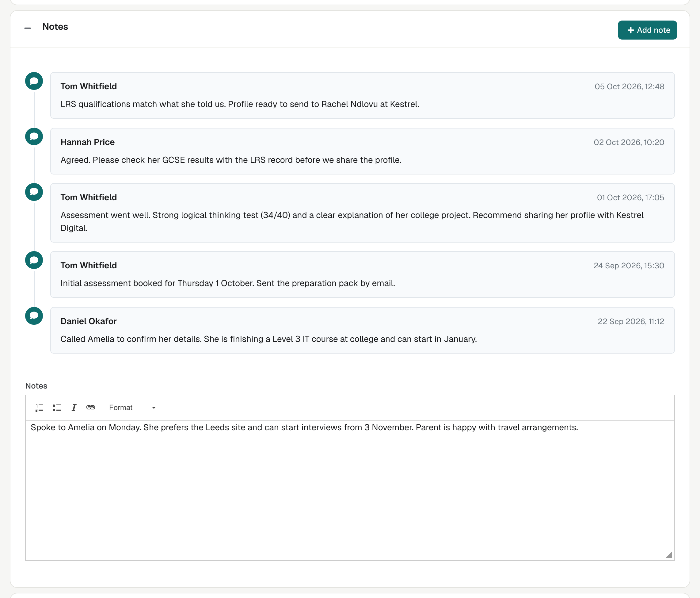Click the note text 'Assessment went well'

pos(352,221)
